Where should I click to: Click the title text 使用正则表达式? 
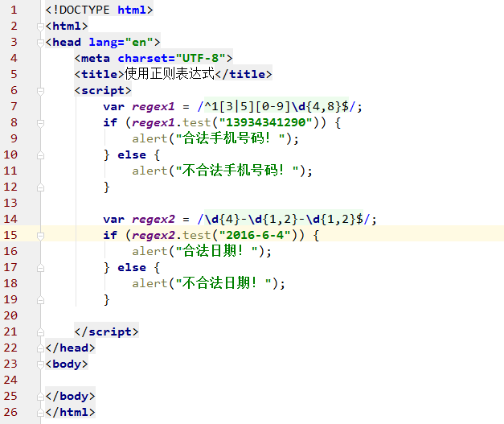tap(170, 74)
